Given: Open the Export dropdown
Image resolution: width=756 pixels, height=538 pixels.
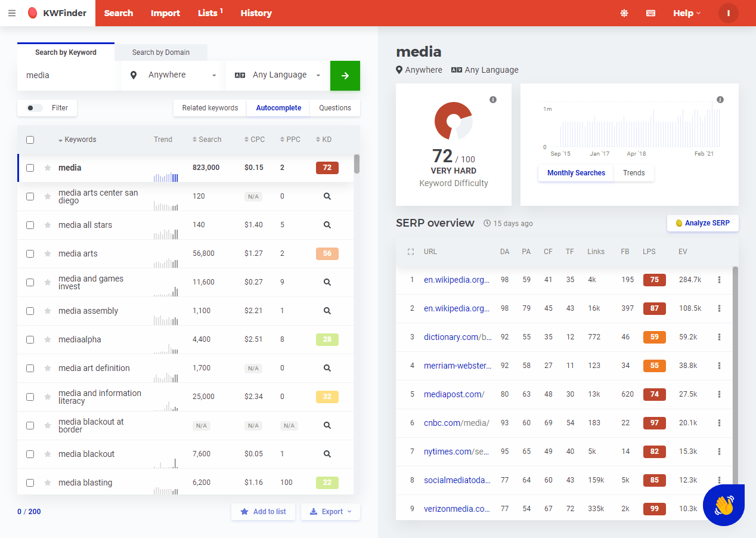Looking at the screenshot, I should pos(331,512).
